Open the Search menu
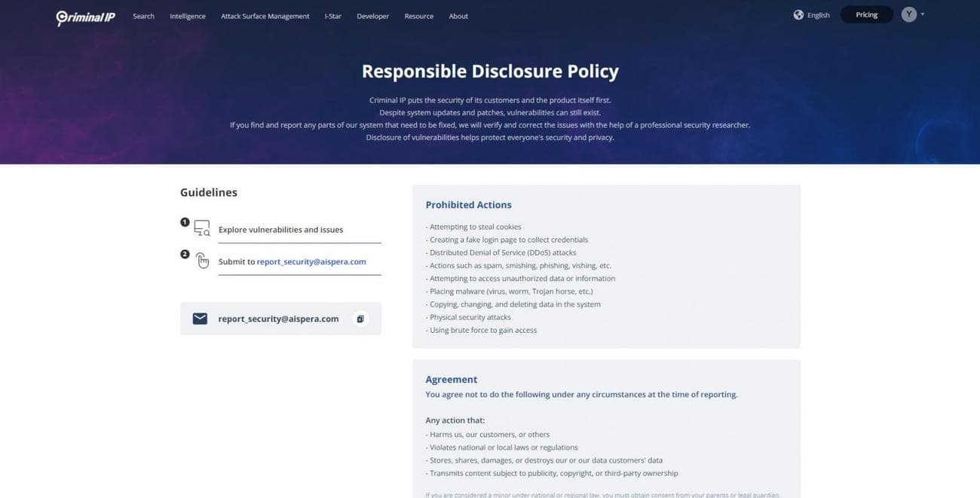The image size is (980, 498). click(143, 16)
